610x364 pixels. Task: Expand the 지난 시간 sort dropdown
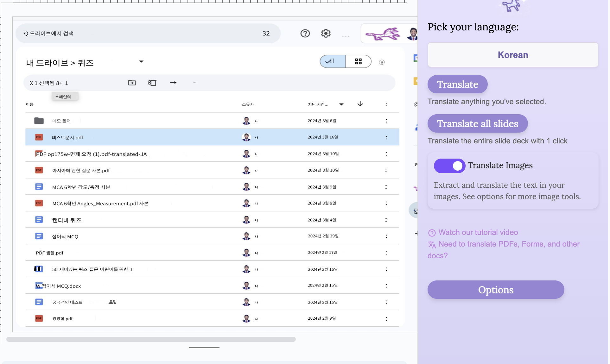(341, 104)
